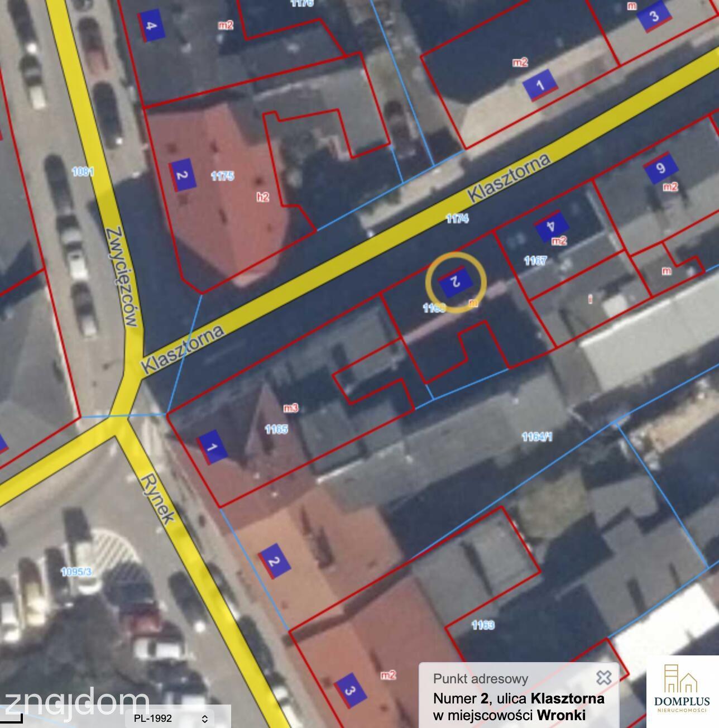Viewport: 719px width, 728px height.
Task: Click address marker 2 on parcel 1175
Action: pos(182,175)
